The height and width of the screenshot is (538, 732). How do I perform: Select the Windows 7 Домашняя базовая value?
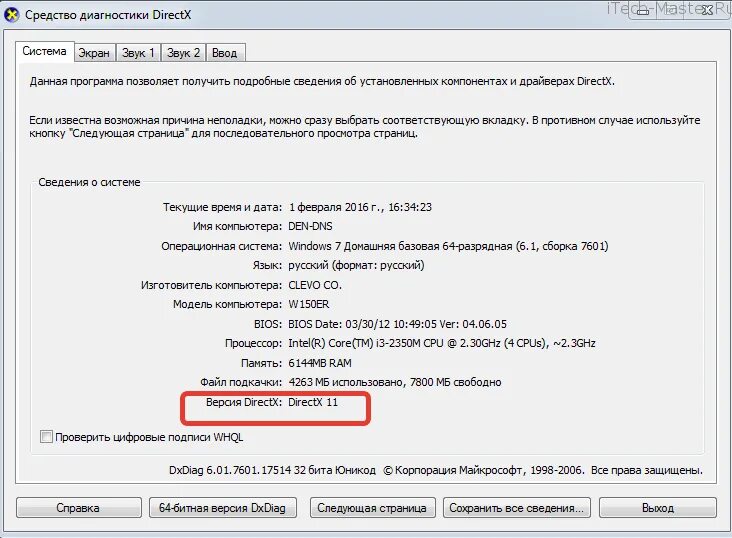point(448,246)
